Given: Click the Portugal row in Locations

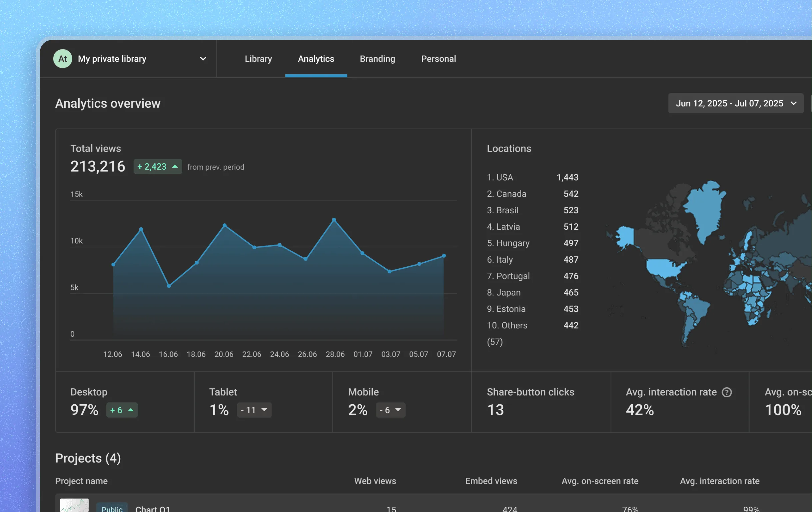Looking at the screenshot, I should 533,276.
